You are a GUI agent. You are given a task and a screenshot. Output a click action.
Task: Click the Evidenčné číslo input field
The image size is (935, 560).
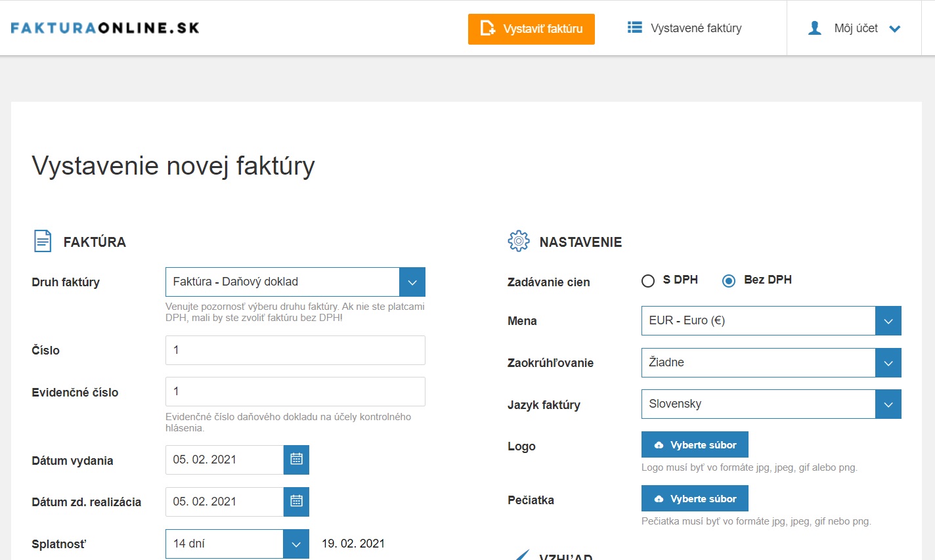click(295, 391)
